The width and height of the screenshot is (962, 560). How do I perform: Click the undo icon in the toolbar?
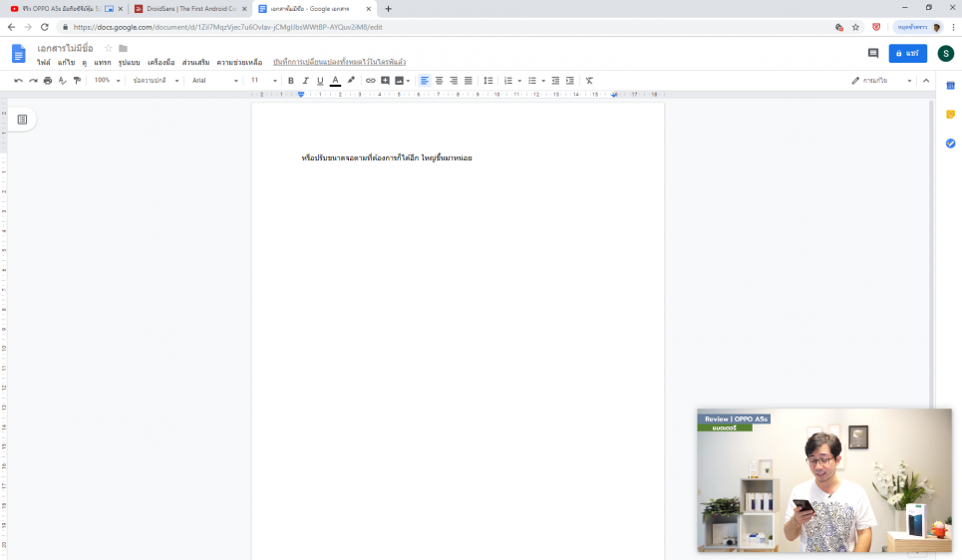click(18, 81)
